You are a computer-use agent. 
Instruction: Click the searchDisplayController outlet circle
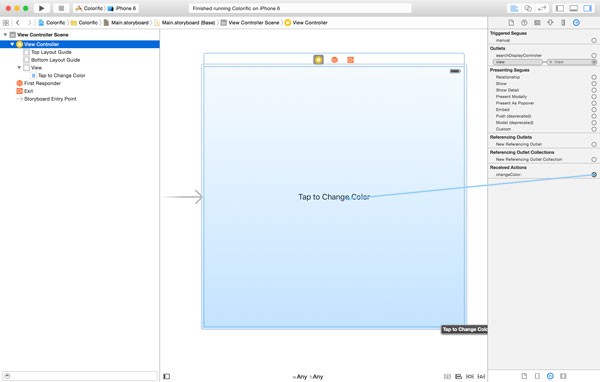click(x=594, y=55)
